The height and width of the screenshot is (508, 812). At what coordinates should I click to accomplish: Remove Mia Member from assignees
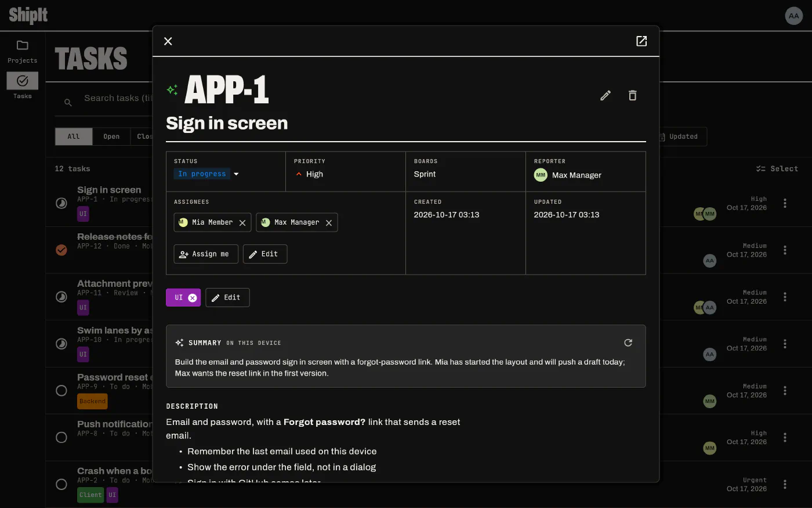242,222
